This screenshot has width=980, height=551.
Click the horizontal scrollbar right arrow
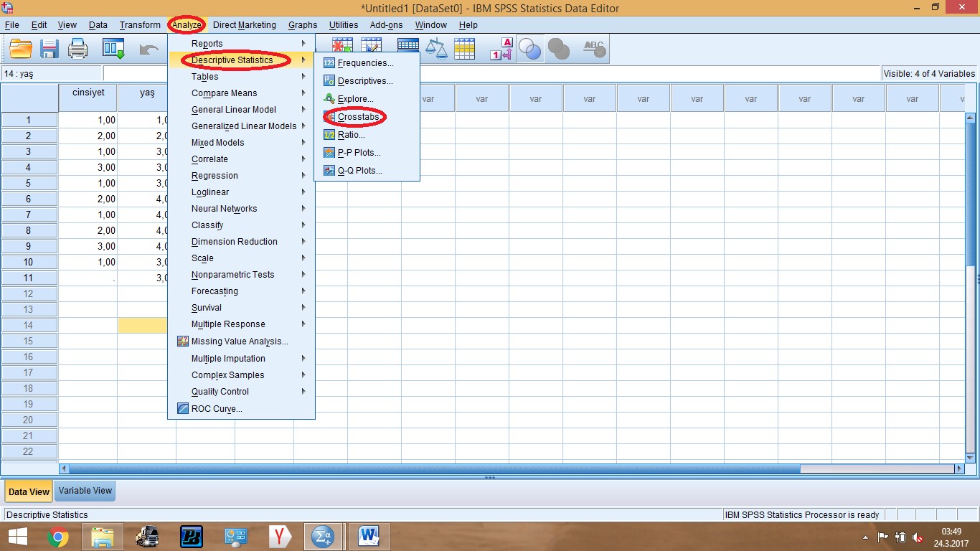tap(959, 468)
